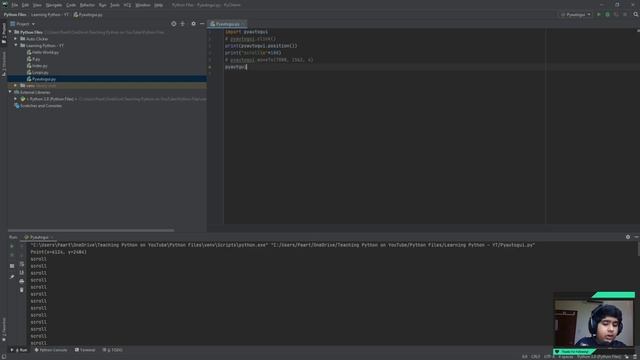The image size is (640, 360).
Task: Click the locate/select opened file icon
Action: click(174, 24)
